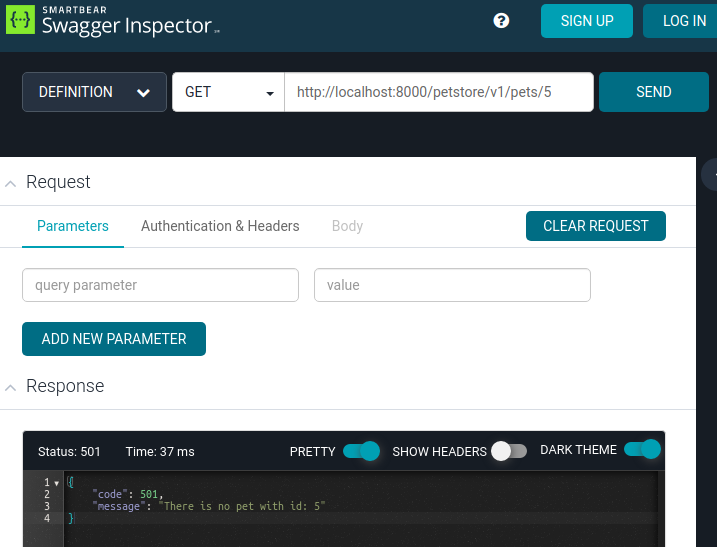Open the Authentication & Headers tab
This screenshot has width=717, height=547.
pyautogui.click(x=220, y=226)
